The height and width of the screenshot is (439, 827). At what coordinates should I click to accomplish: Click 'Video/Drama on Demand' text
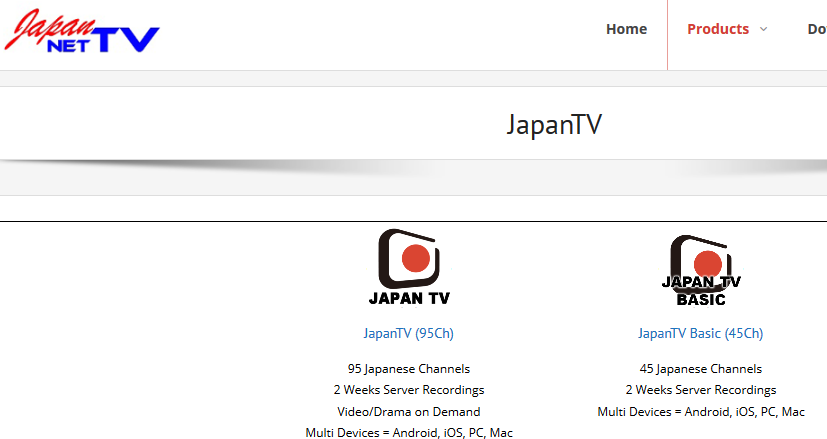[x=409, y=412]
